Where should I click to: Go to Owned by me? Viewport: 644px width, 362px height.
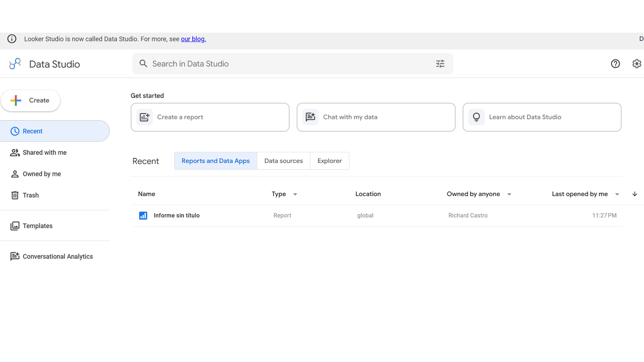pyautogui.click(x=55, y=174)
